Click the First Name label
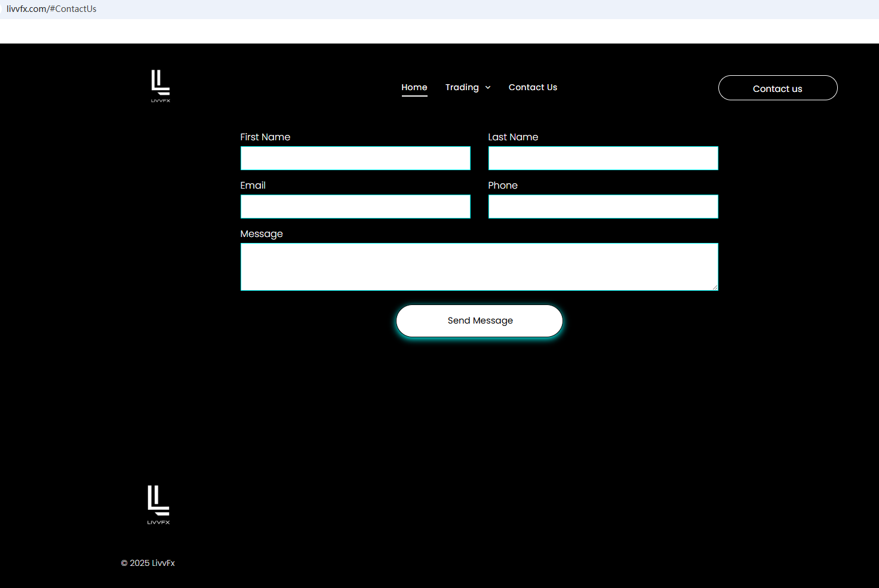This screenshot has width=879, height=588. point(265,137)
